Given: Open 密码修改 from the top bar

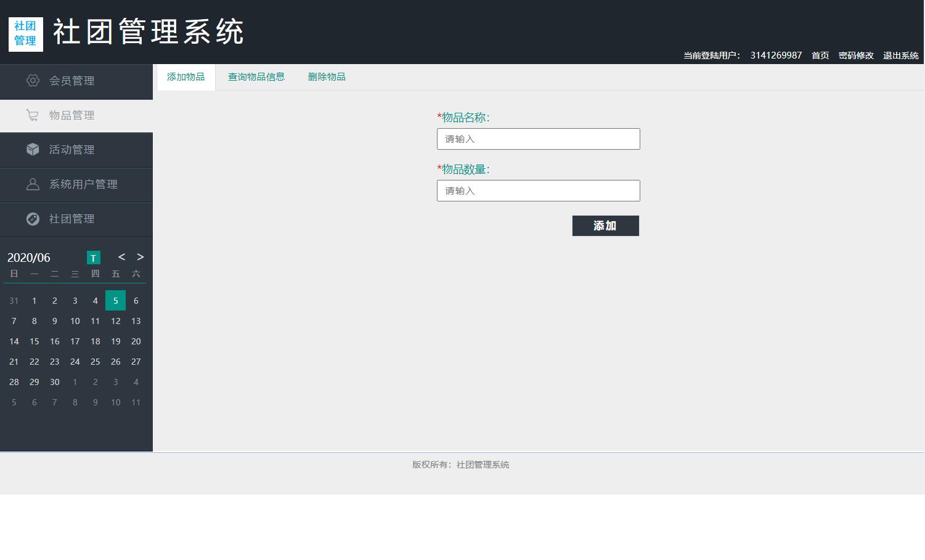Looking at the screenshot, I should point(856,55).
